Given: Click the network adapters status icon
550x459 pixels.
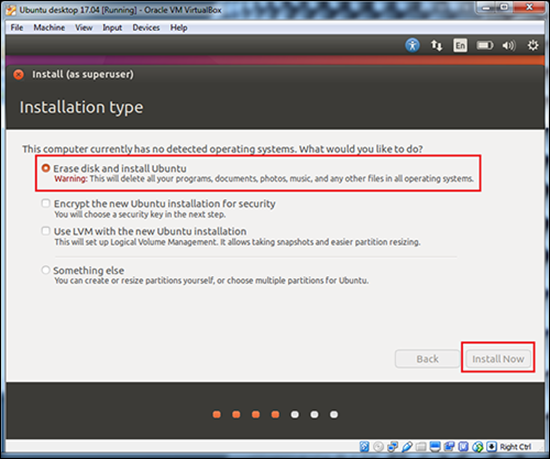Looking at the screenshot, I should tap(393, 447).
